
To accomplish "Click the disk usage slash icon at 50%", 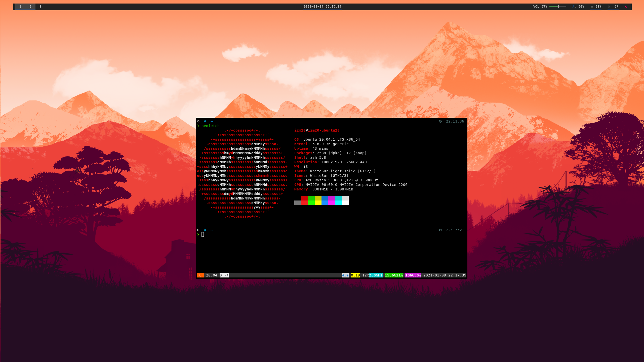I will coord(573,7).
